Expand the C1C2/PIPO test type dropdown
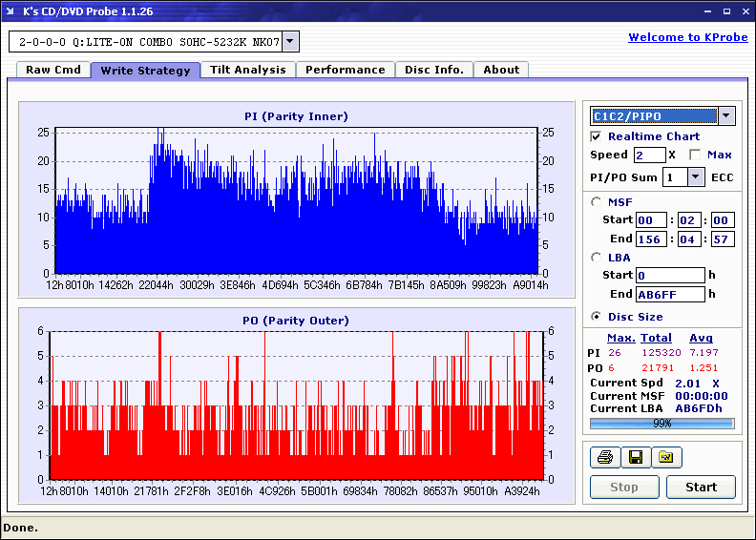Screen dimensions: 756x540 (x=726, y=116)
